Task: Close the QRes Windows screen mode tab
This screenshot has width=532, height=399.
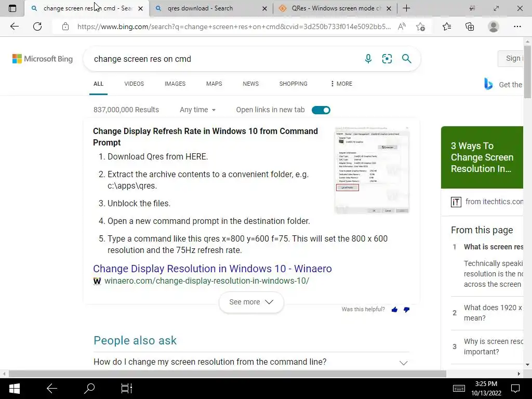Action: coord(389,8)
